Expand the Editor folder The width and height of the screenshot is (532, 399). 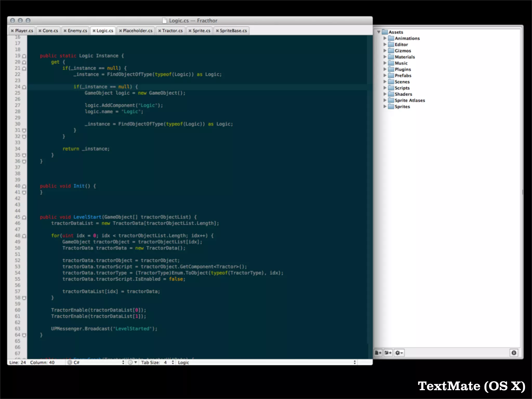pos(385,44)
